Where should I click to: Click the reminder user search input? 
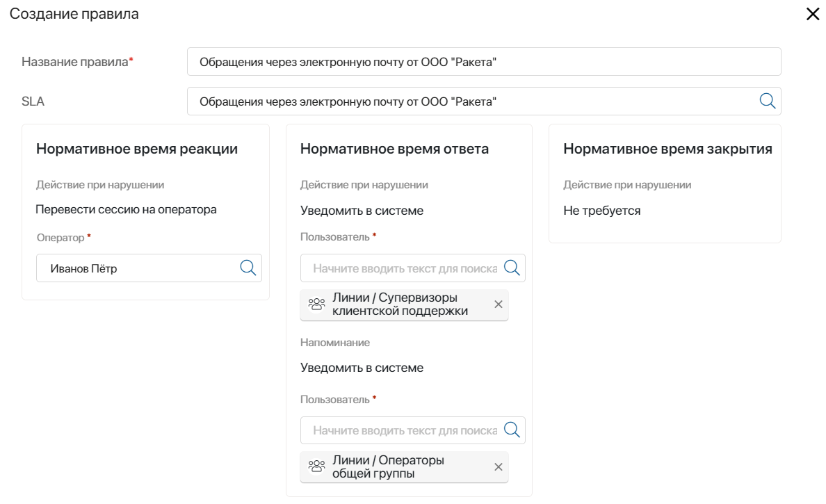pos(403,430)
